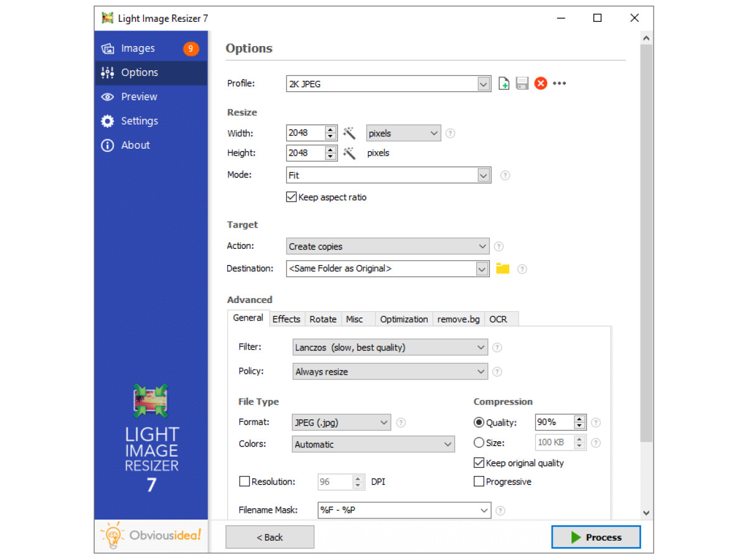
Task: Open Settings from the sidebar
Action: 151,121
